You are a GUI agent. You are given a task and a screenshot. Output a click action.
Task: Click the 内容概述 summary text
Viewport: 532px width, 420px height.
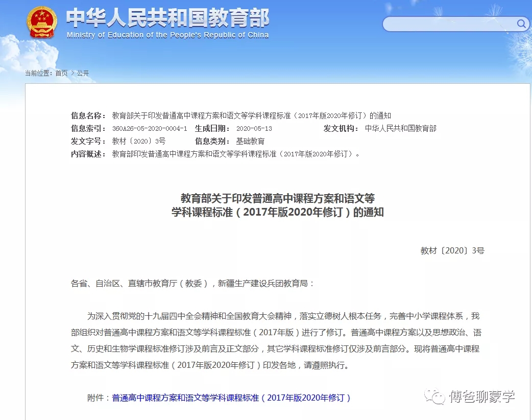coord(235,154)
